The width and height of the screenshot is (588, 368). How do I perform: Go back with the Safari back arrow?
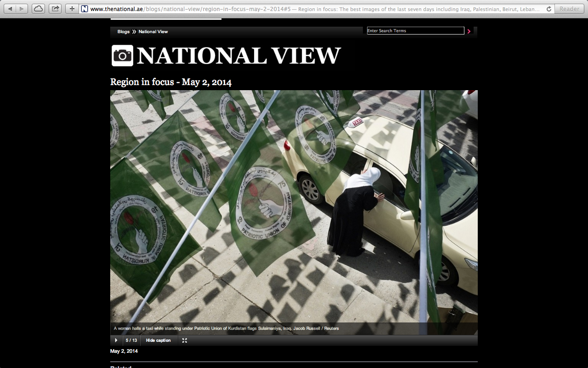point(10,8)
